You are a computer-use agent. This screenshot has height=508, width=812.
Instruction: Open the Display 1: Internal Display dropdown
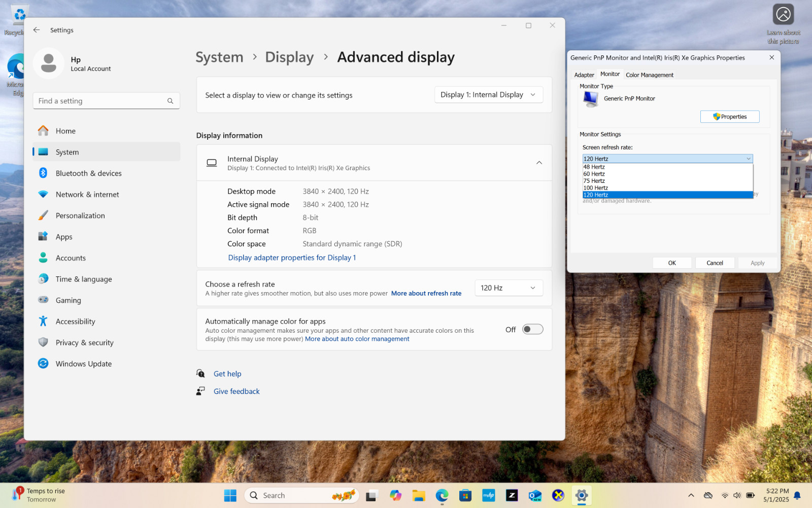point(489,95)
